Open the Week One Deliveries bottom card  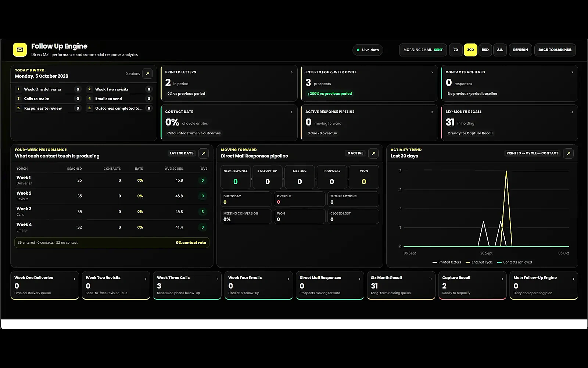[x=45, y=286]
